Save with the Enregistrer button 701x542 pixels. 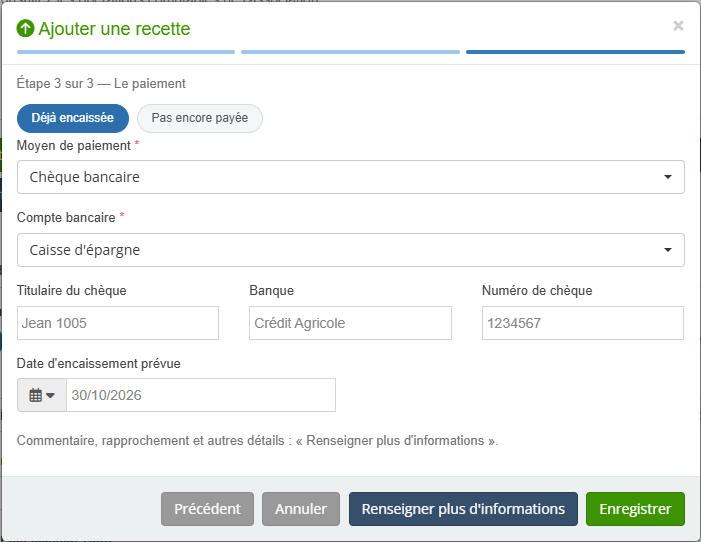tap(635, 509)
